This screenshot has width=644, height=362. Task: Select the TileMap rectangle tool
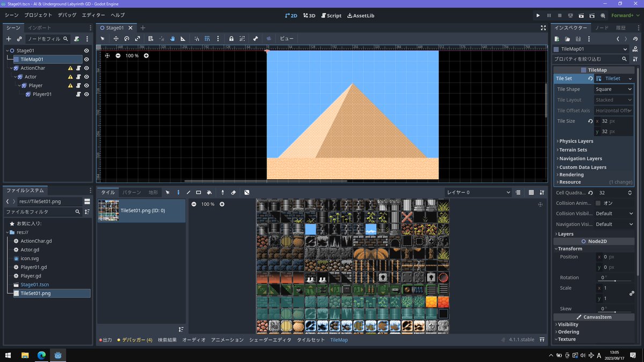point(199,192)
